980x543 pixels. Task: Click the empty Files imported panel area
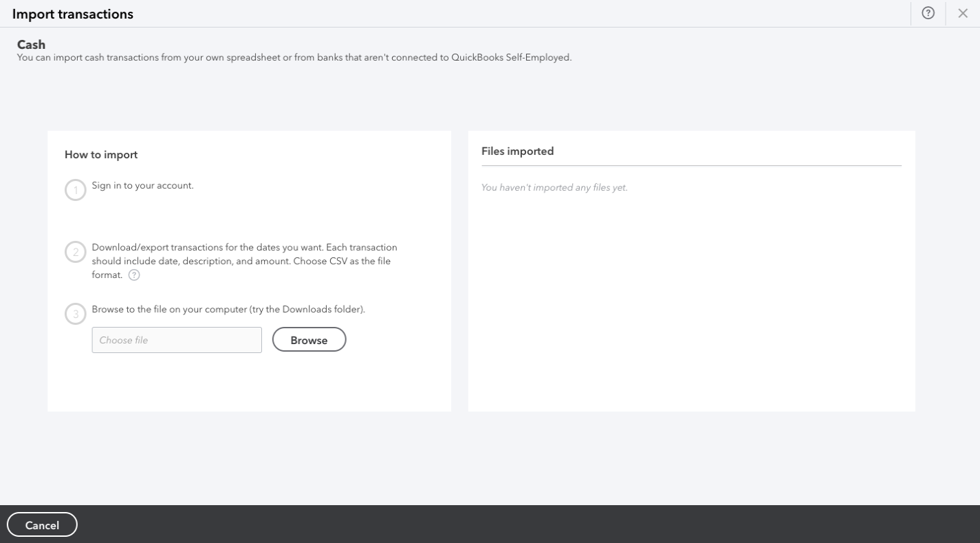691,303
